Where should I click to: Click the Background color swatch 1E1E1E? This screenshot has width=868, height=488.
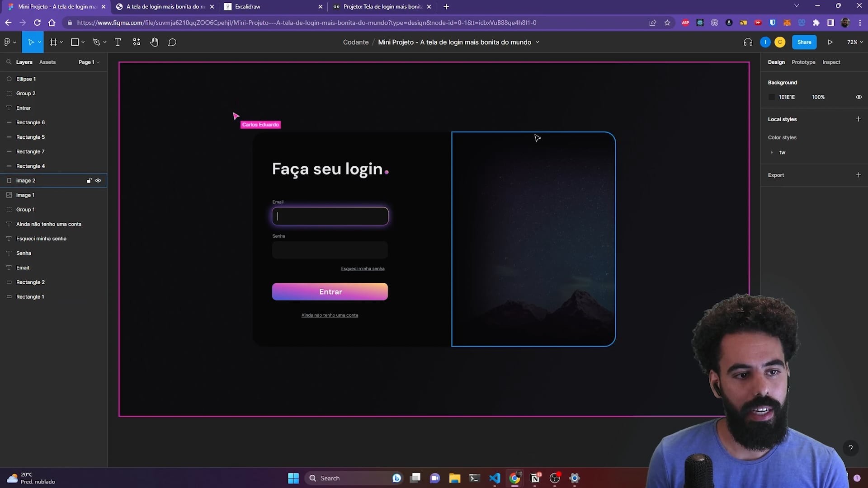click(x=772, y=97)
